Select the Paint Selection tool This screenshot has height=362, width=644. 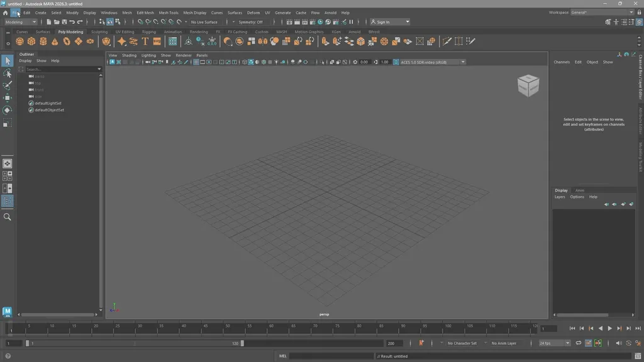point(8,85)
